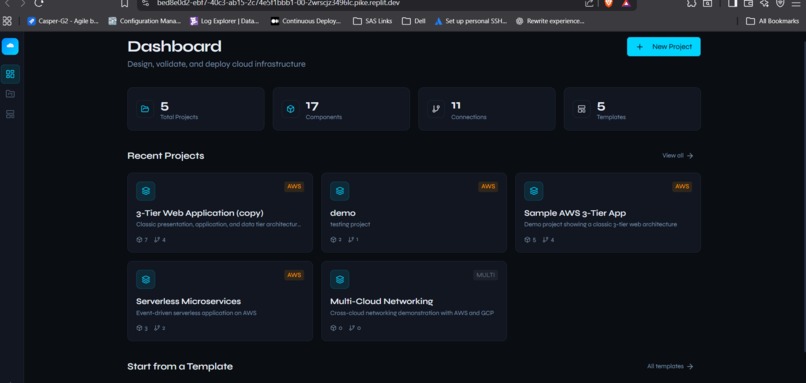This screenshot has height=383, width=806.
Task: Click the branch icon on Connections card
Action: [436, 109]
